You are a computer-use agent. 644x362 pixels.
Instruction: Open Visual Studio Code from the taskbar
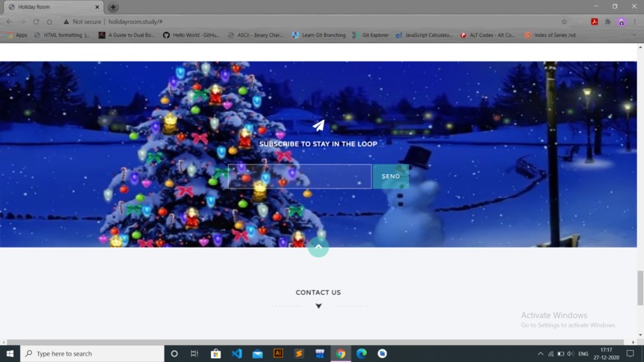tap(237, 353)
